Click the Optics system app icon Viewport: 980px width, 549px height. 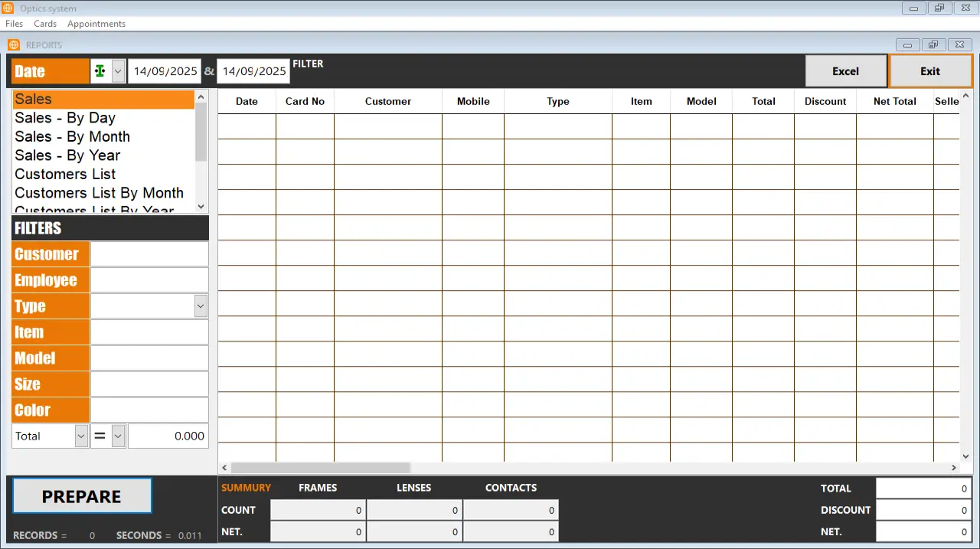(8, 8)
